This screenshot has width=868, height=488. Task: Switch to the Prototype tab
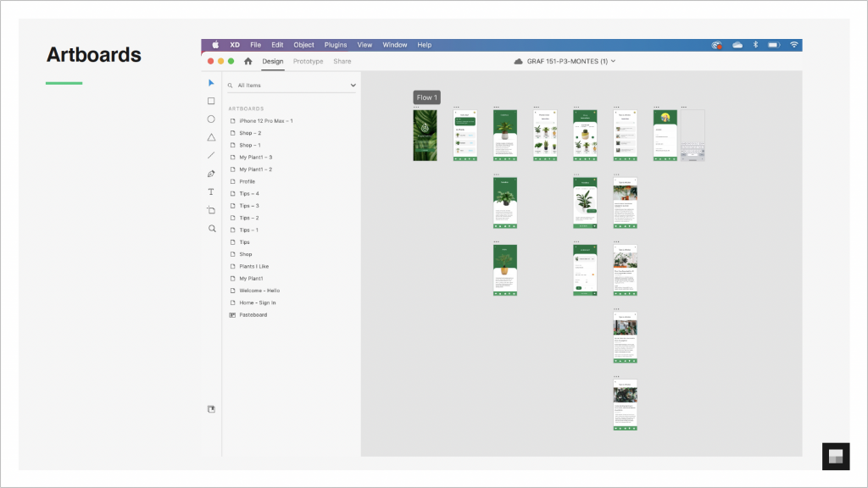[x=308, y=61]
